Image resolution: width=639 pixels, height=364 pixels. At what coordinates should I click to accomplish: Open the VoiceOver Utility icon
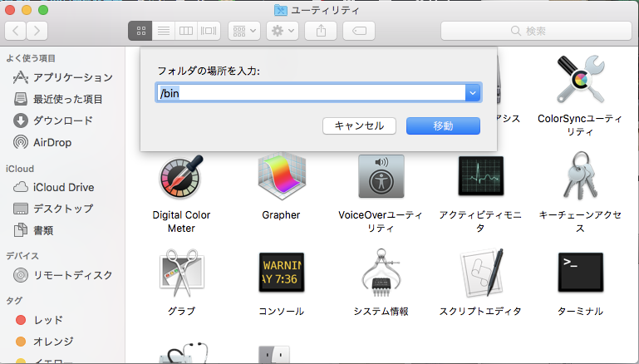pos(381,176)
